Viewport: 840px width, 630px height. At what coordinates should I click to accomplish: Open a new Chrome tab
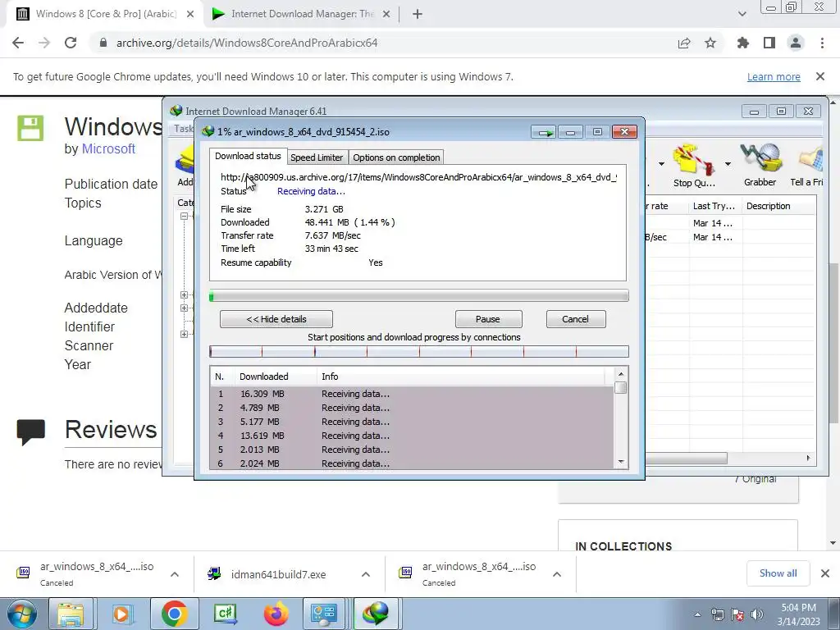pos(418,14)
